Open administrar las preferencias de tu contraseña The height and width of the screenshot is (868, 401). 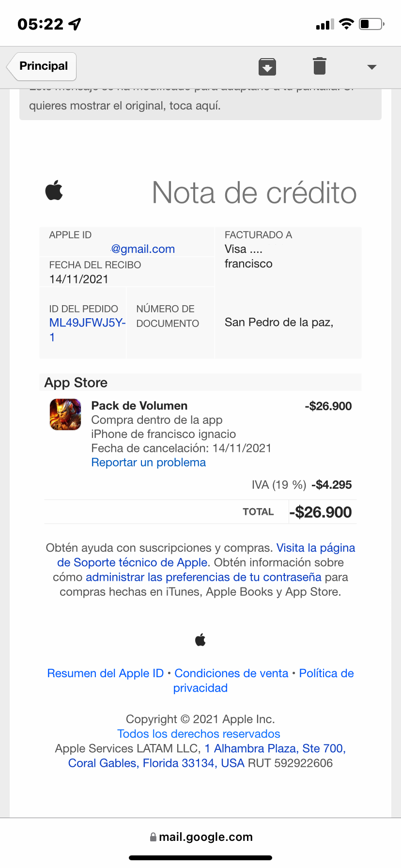[203, 577]
